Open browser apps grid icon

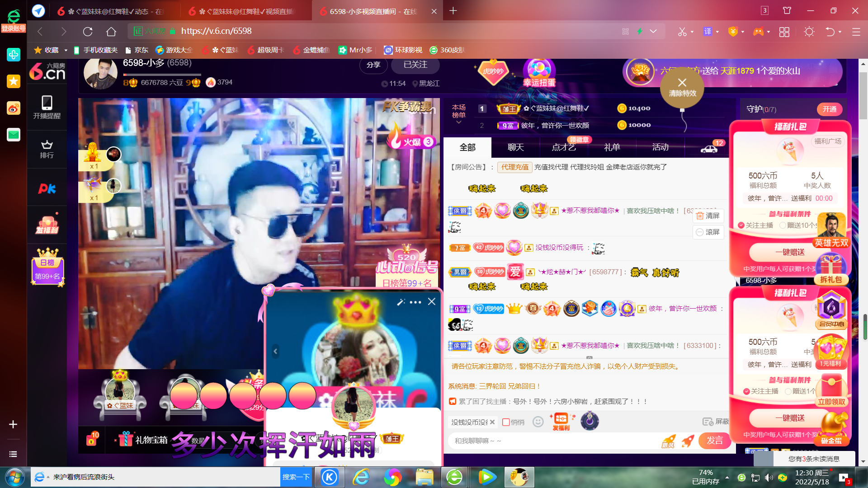click(x=784, y=32)
